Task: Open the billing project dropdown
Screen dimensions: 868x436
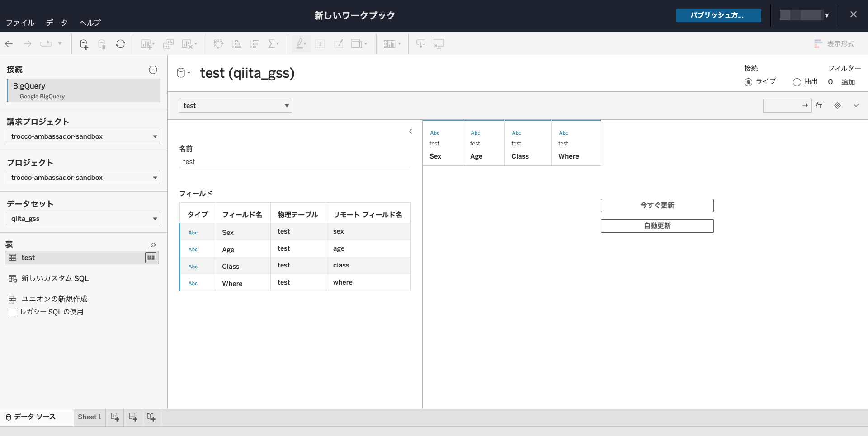Action: [84, 136]
